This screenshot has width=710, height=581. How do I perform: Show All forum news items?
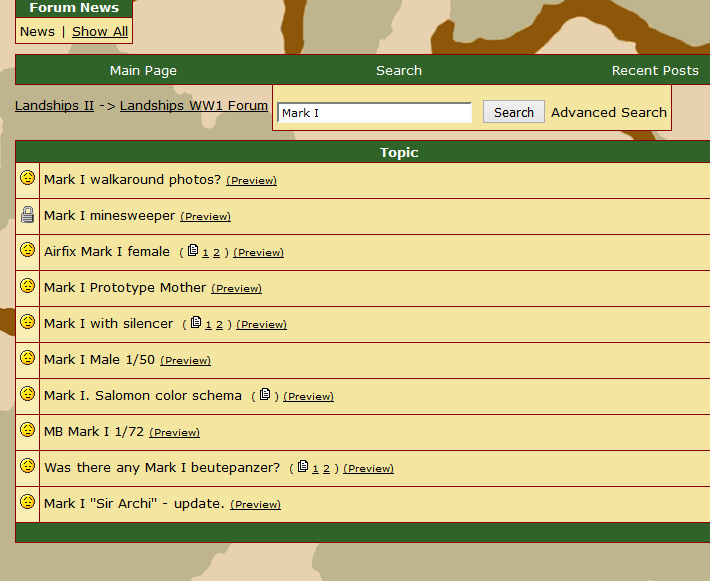[x=100, y=31]
